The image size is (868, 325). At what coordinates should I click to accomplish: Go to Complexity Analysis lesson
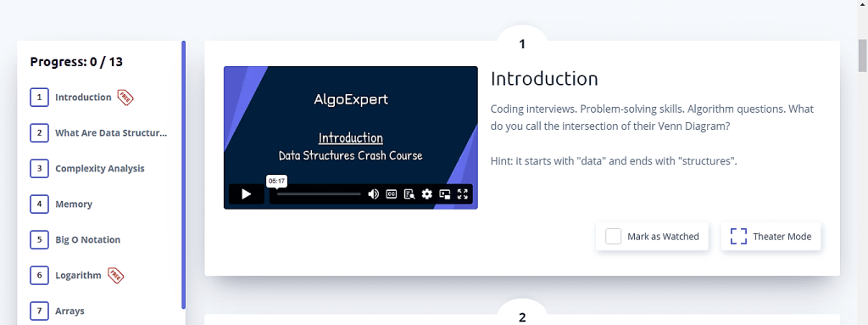pyautogui.click(x=100, y=169)
